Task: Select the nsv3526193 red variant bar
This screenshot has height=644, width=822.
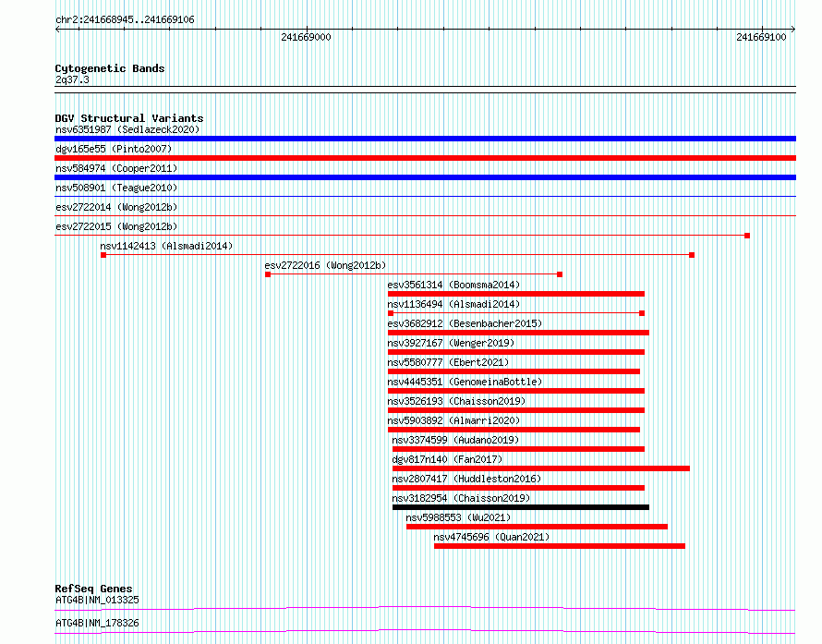Action: (516, 410)
